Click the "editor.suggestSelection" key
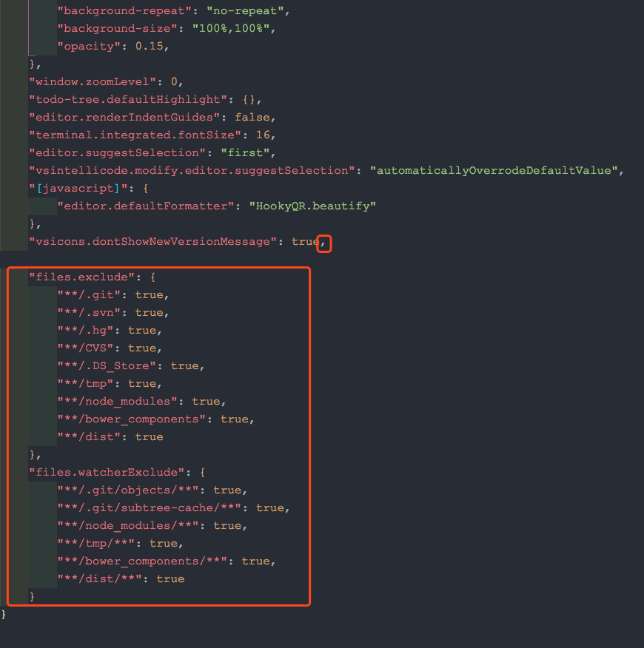The height and width of the screenshot is (648, 644). pyautogui.click(x=118, y=152)
